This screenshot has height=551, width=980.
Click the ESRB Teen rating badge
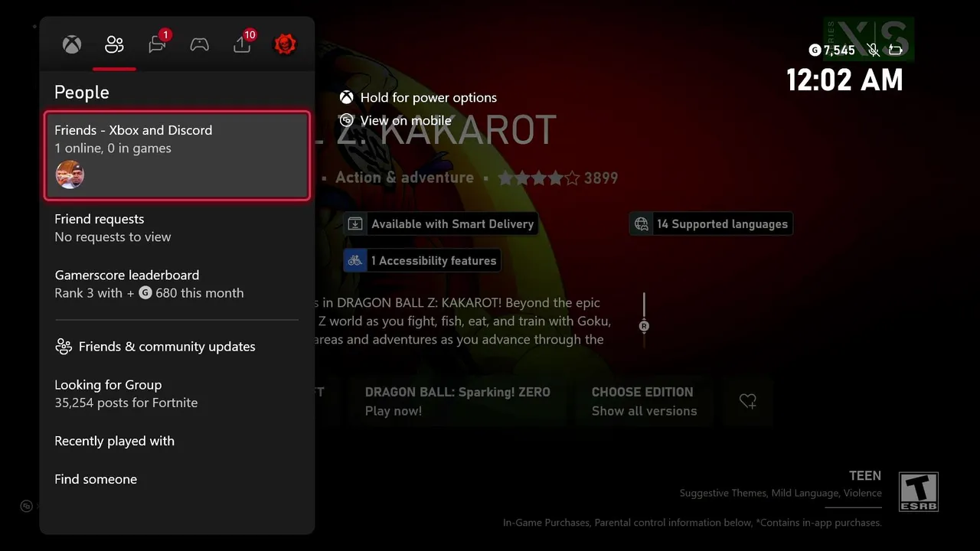click(918, 492)
